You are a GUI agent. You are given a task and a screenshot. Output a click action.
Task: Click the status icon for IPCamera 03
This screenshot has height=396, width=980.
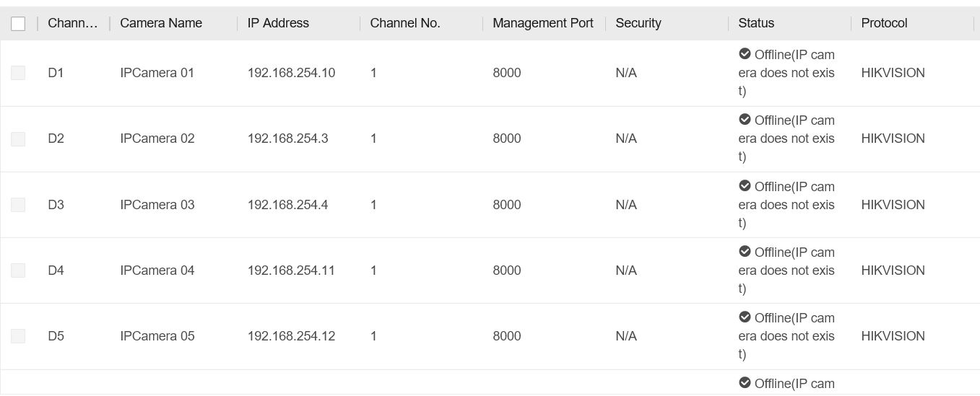(x=745, y=186)
